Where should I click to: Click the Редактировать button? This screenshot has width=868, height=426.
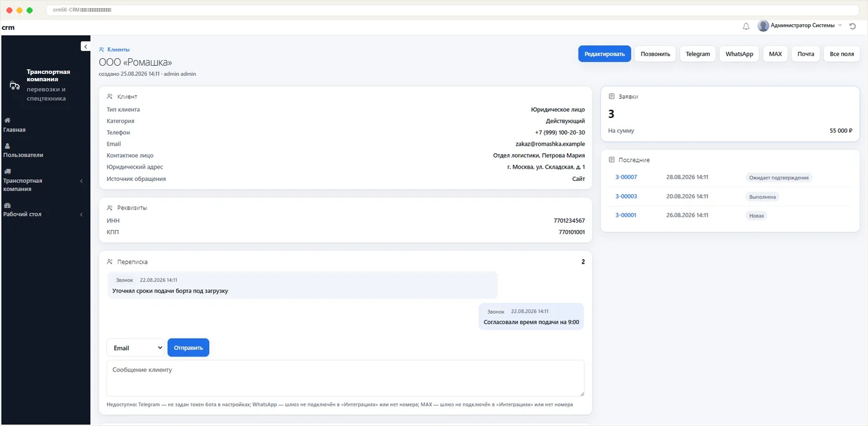[x=604, y=54]
